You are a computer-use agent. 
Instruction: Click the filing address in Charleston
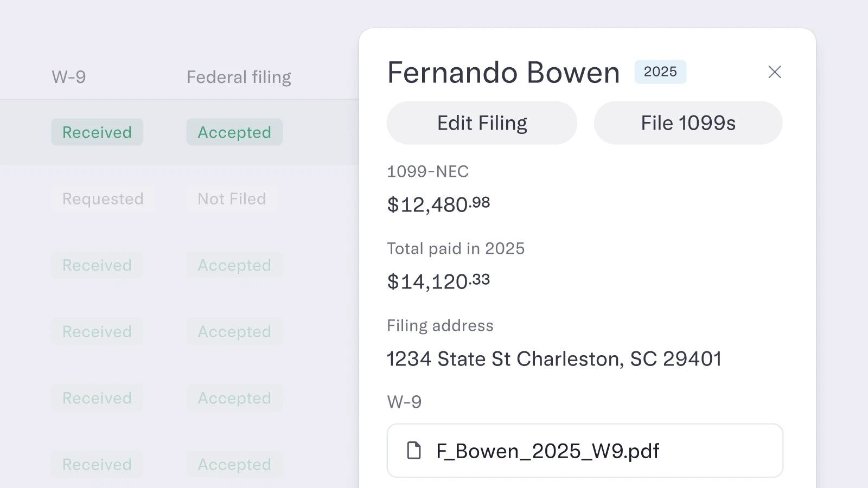click(554, 358)
